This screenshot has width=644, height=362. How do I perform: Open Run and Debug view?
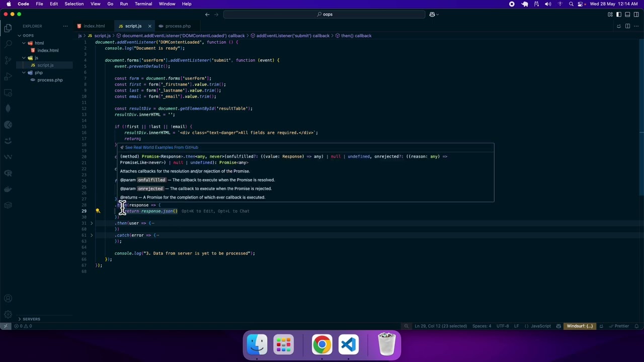click(x=8, y=76)
